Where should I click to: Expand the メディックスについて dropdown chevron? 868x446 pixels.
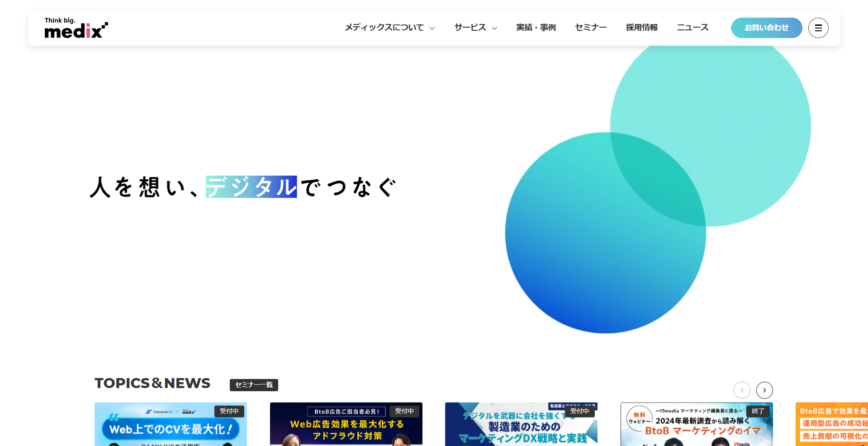click(432, 28)
